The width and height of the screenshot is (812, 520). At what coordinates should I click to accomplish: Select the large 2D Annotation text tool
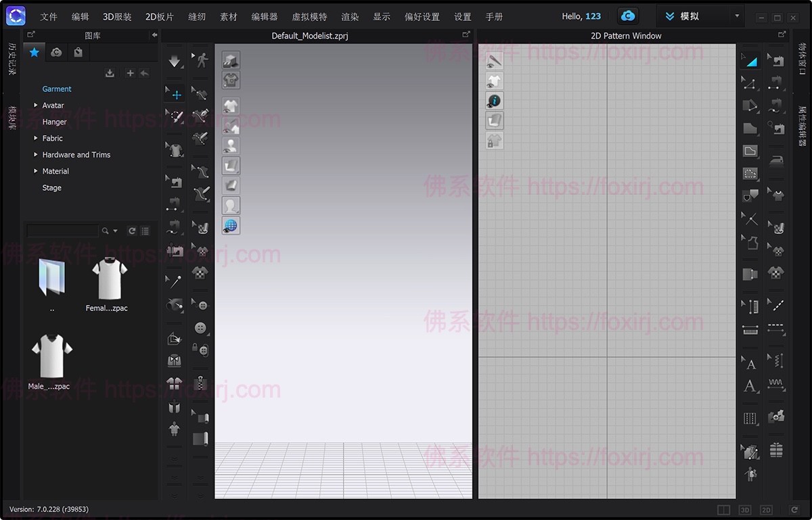click(x=750, y=387)
